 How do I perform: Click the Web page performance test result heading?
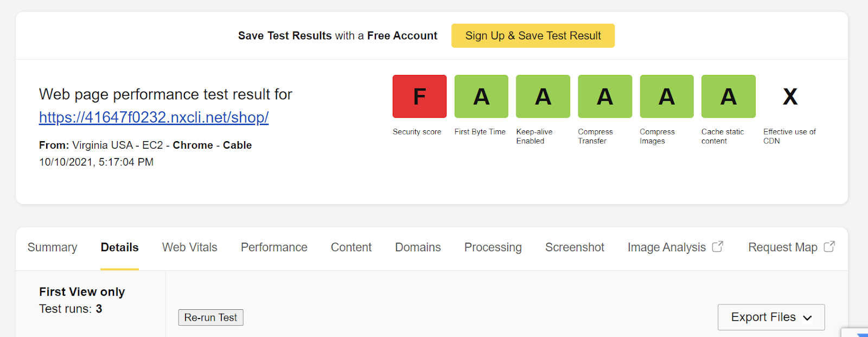[165, 94]
